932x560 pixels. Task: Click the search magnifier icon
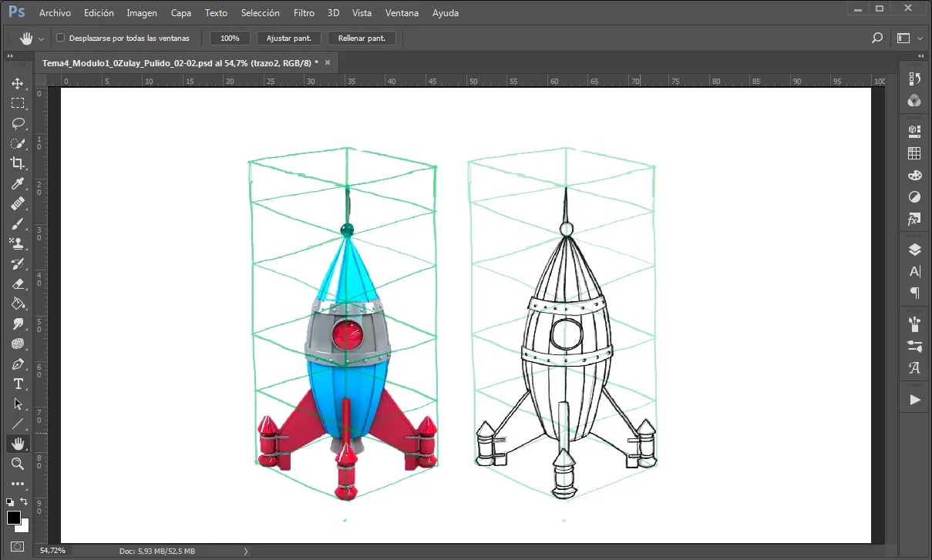coord(876,38)
